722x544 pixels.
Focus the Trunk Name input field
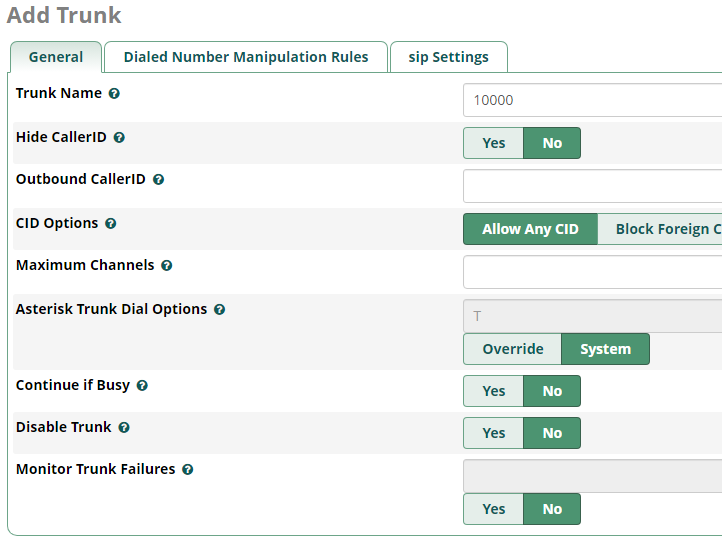pyautogui.click(x=593, y=100)
